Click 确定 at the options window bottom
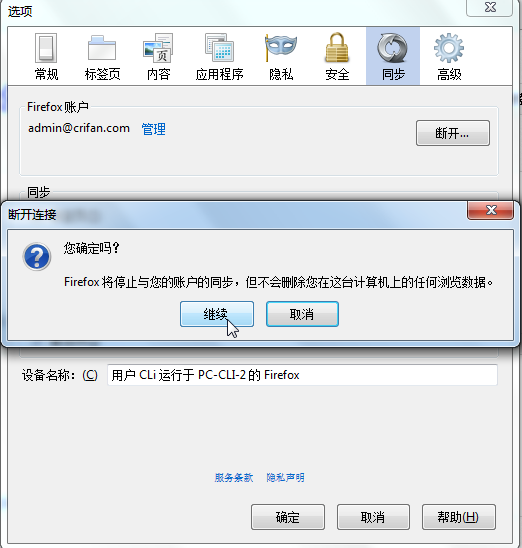The height and width of the screenshot is (548, 522). 288,517
